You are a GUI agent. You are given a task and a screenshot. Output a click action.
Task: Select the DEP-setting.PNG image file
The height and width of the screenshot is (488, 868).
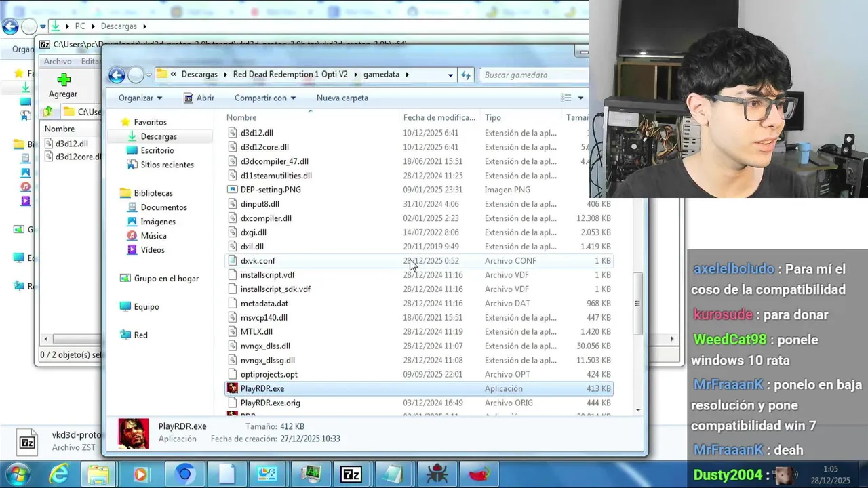coord(271,190)
